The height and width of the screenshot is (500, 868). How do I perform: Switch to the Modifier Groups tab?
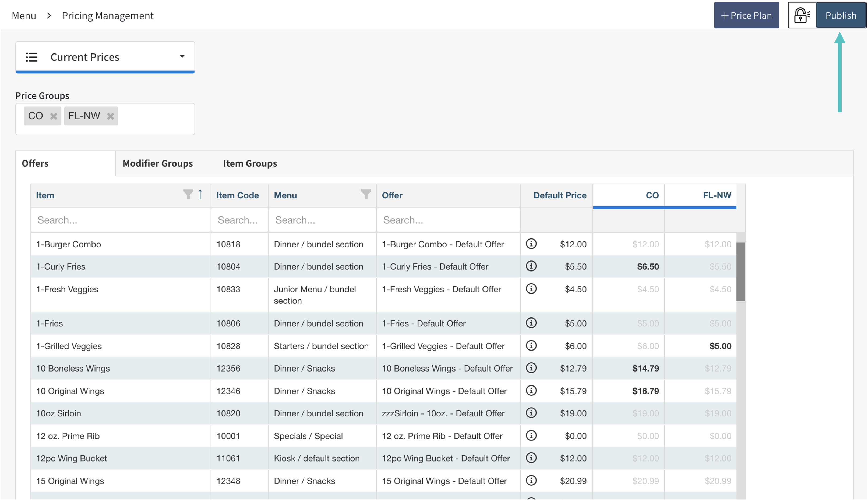coord(158,163)
